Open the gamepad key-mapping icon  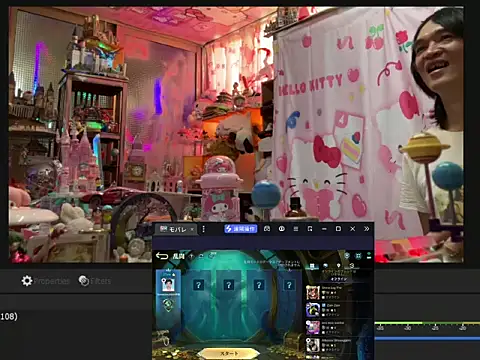[267, 229]
